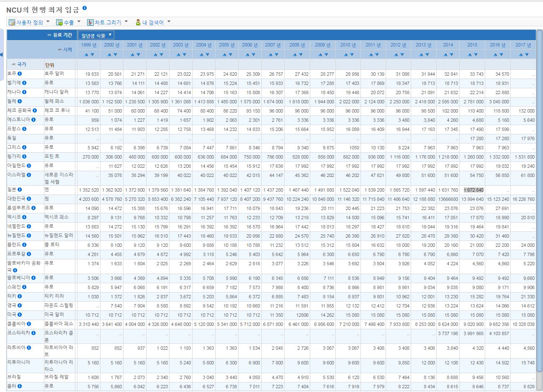This screenshot has width=543, height=392.
Task: Sort ascending using the 1999 년 up arrow
Action: pyautogui.click(x=86, y=54)
